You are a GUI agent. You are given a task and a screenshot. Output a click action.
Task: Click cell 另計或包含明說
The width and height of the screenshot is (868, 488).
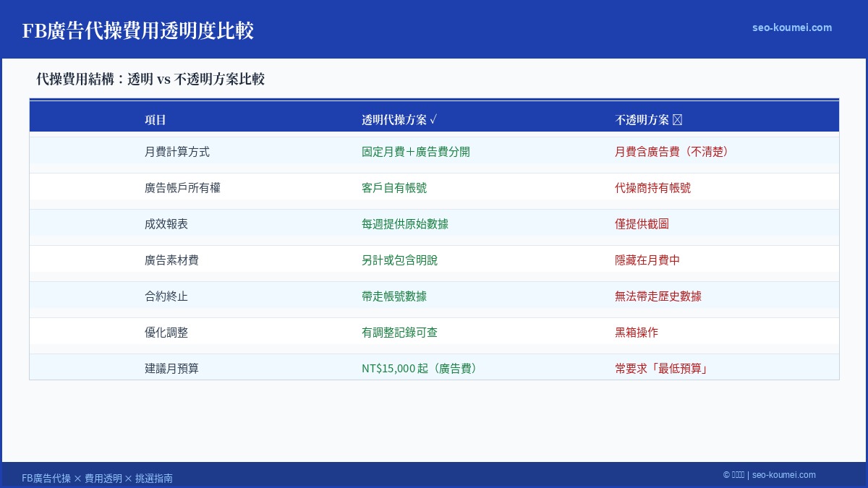(x=399, y=260)
